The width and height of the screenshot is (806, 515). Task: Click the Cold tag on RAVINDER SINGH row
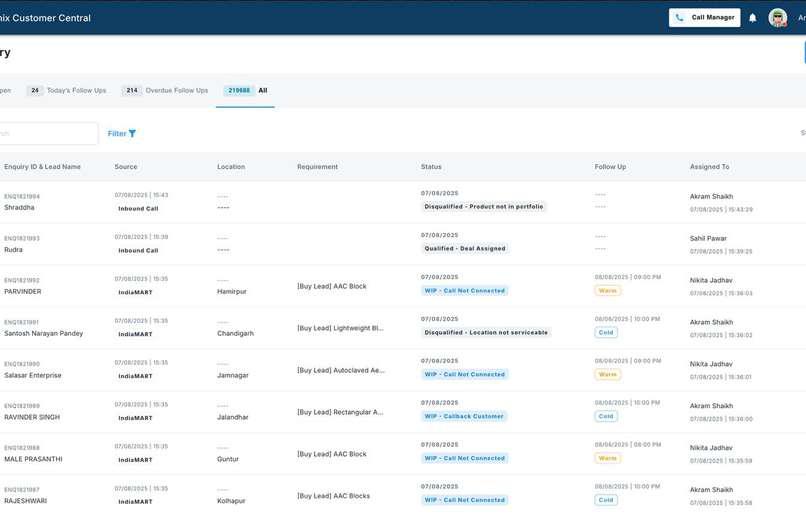606,416
